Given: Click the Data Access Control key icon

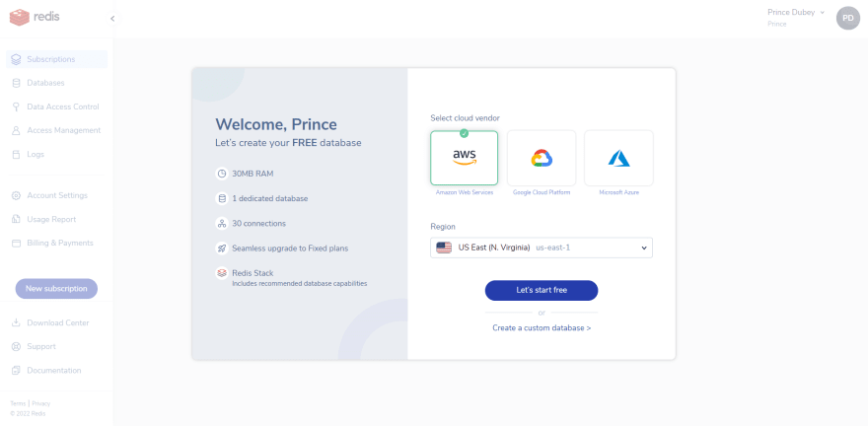Looking at the screenshot, I should 16,106.
